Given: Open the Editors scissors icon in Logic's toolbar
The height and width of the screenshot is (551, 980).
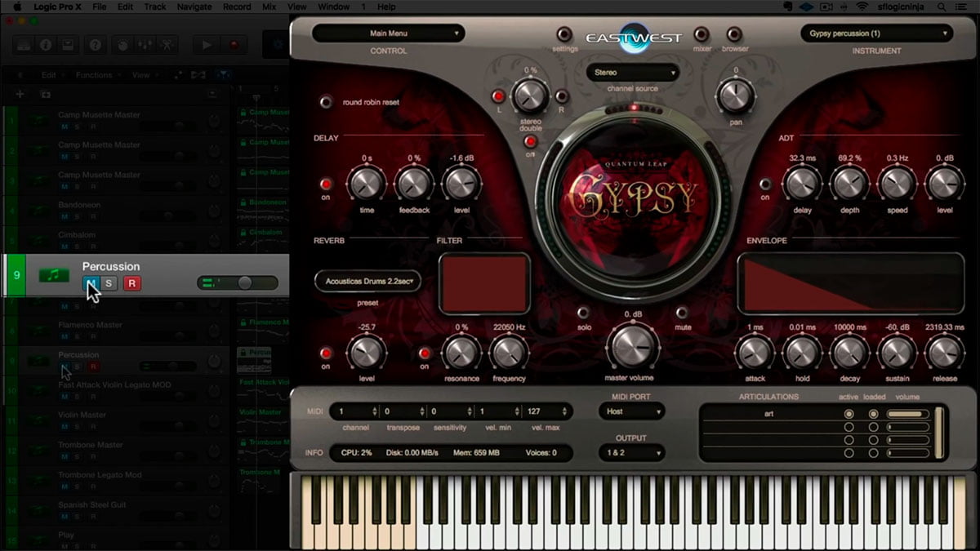Looking at the screenshot, I should click(167, 45).
